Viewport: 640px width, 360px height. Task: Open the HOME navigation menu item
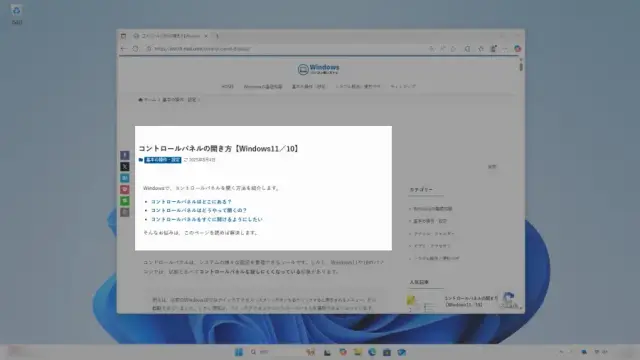[227, 87]
